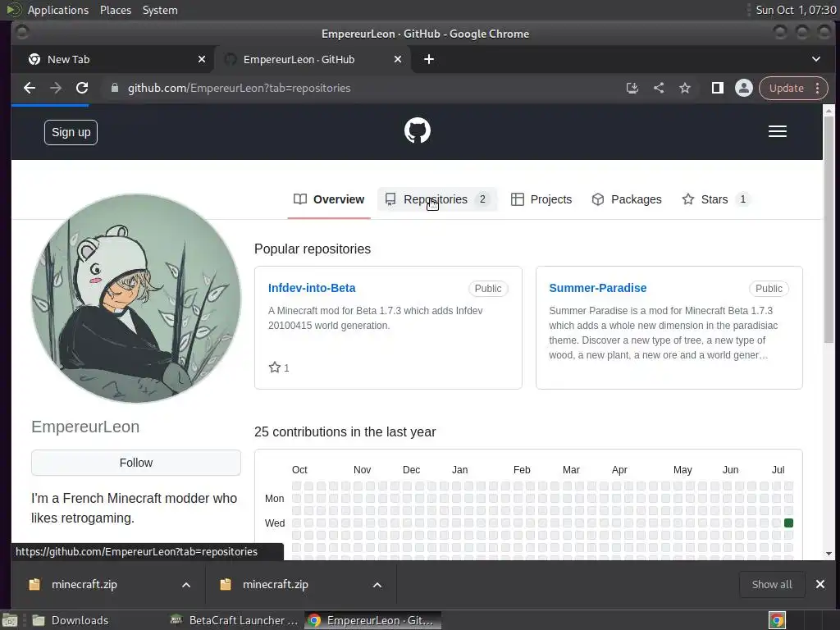The image size is (840, 630).
Task: Toggle the Chrome side panel icon
Action: (717, 88)
